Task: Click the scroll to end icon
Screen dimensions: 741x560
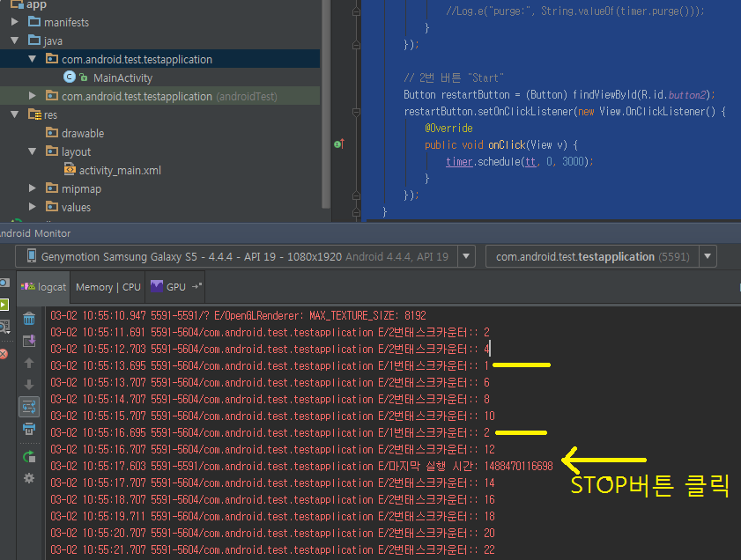Action: point(29,341)
